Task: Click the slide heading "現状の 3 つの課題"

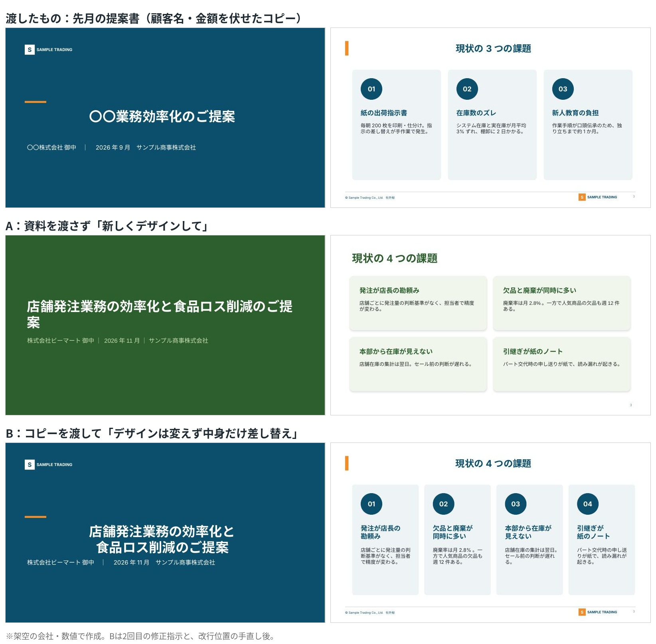Action: pos(493,49)
